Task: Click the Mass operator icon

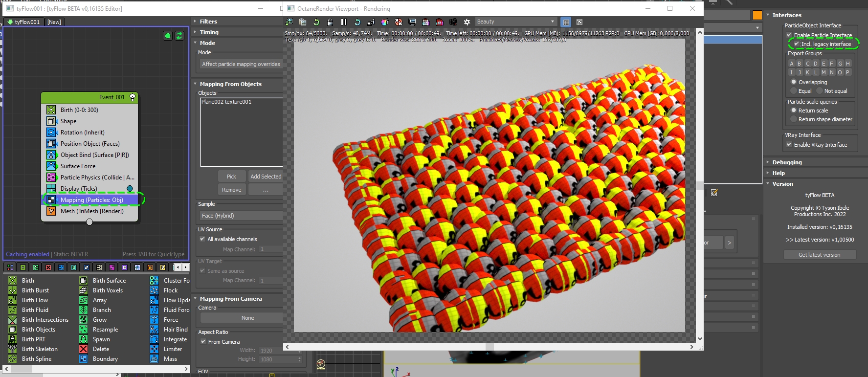Action: [x=155, y=359]
